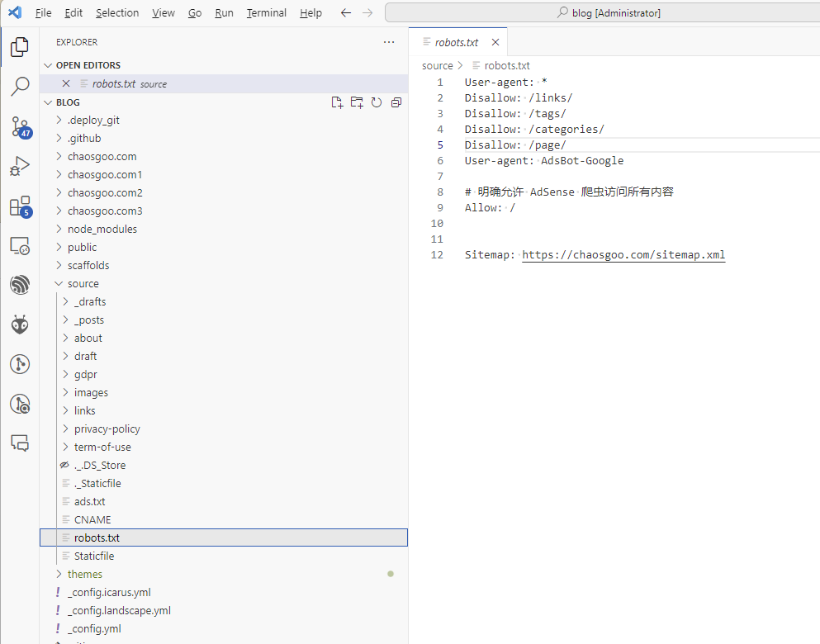Viewport: 820px width, 644px height.
Task: Click the New Folder icon in Explorer
Action: point(357,102)
